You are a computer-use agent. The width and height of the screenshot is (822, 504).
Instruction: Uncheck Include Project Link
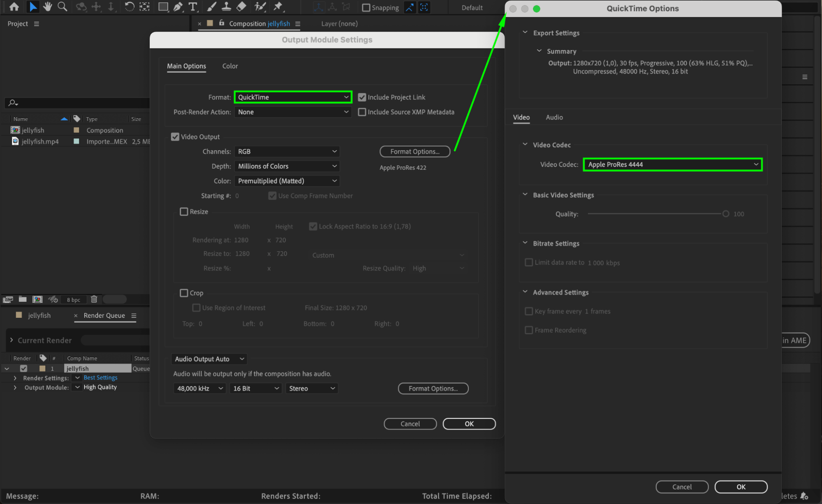click(362, 97)
